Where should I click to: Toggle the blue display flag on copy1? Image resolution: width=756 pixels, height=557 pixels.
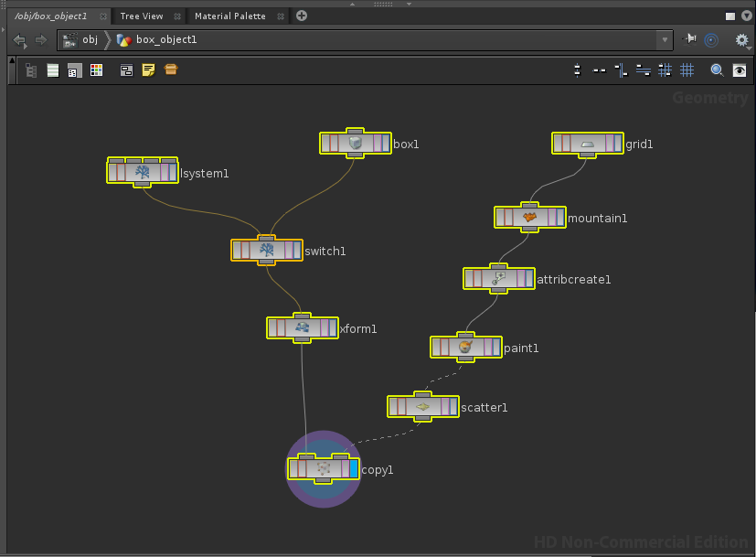click(x=354, y=468)
